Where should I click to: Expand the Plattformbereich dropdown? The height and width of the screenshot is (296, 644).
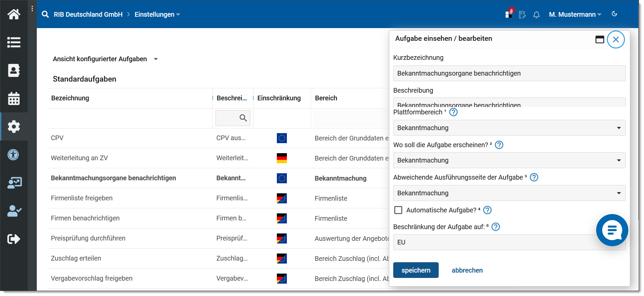509,128
